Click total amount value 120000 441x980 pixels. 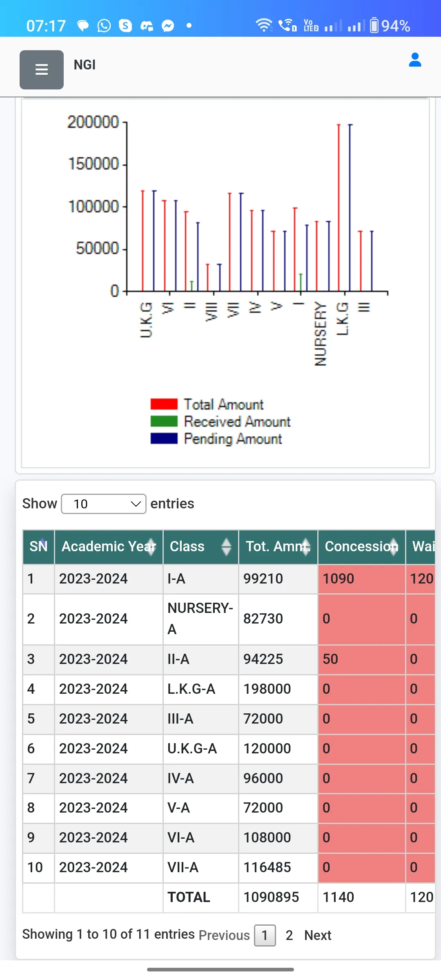click(267, 748)
